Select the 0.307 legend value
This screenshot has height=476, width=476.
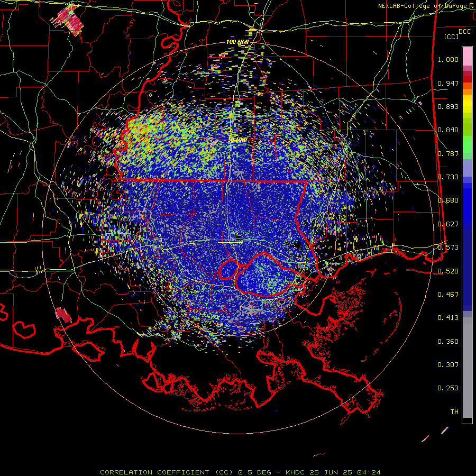448,364
